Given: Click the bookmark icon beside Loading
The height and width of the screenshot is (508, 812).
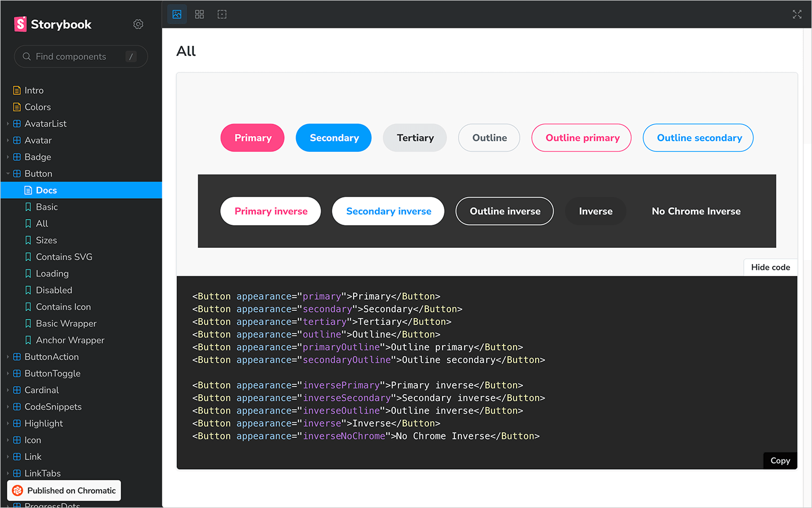Looking at the screenshot, I should [28, 274].
